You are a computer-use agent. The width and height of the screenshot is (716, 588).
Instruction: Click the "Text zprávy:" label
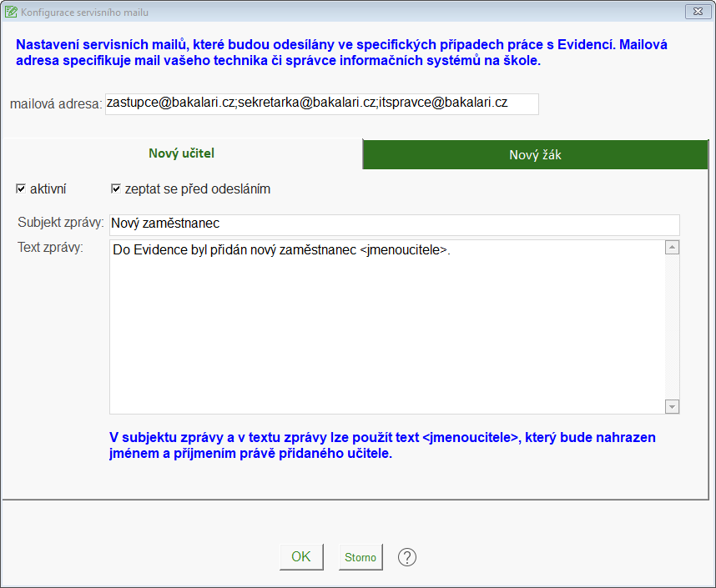[50, 248]
